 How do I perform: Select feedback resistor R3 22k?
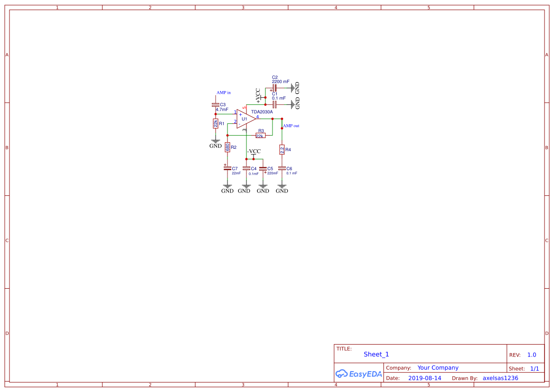tap(260, 135)
